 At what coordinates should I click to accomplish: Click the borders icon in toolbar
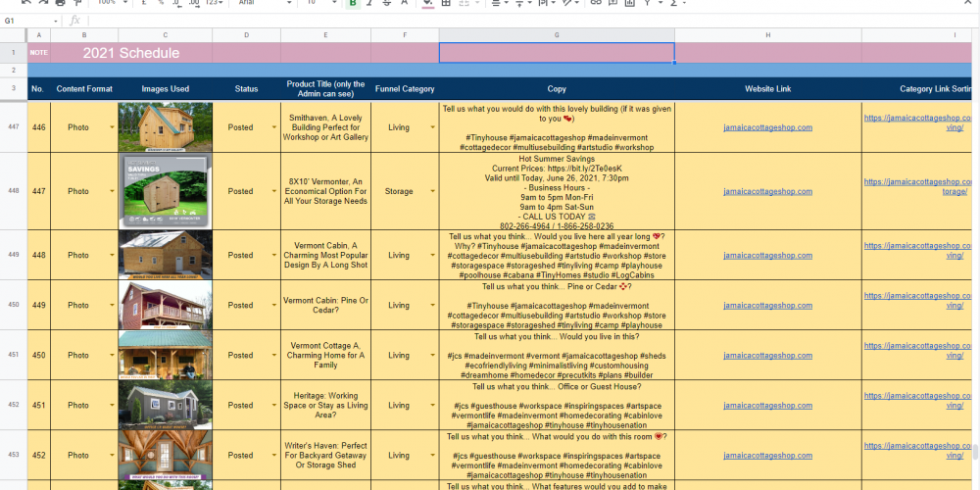point(447,4)
